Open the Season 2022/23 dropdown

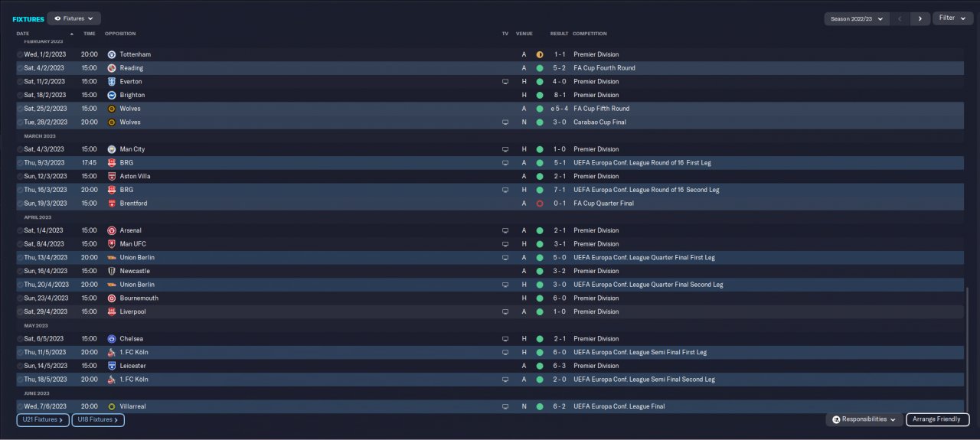coord(856,18)
